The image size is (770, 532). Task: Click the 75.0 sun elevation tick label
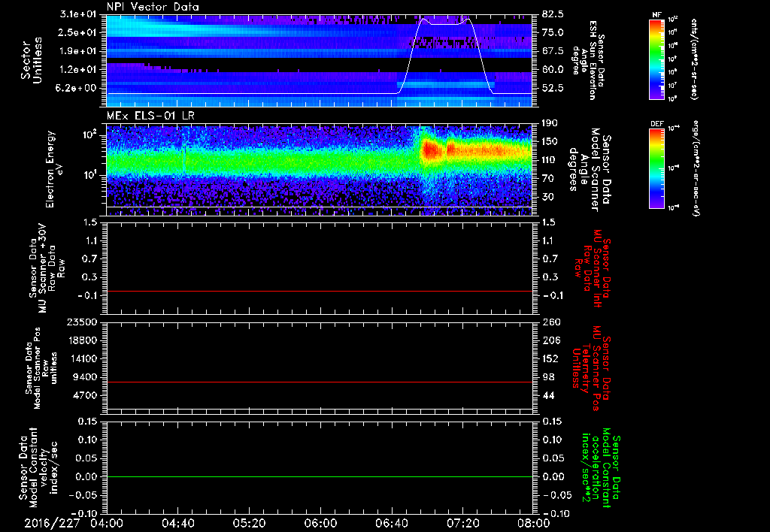(553, 32)
